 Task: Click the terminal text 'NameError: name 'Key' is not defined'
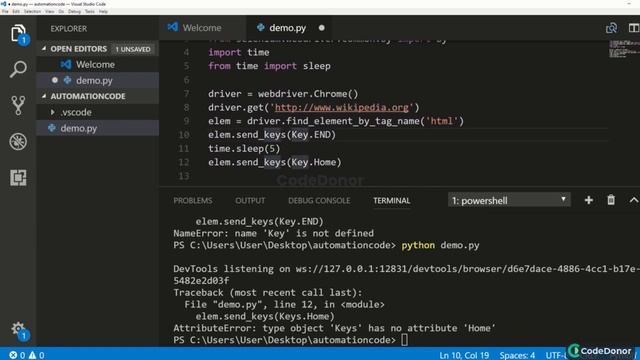[273, 233]
